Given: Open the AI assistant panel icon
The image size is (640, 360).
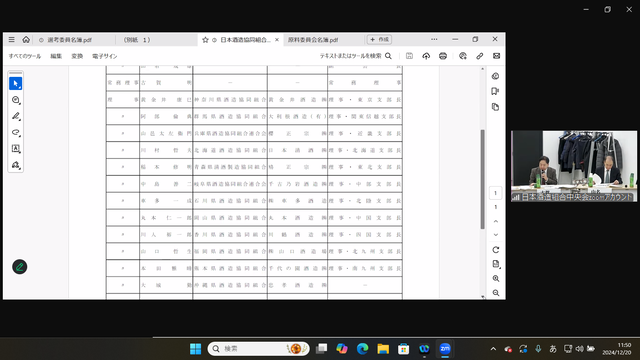Looking at the screenshot, I should pyautogui.click(x=496, y=76).
